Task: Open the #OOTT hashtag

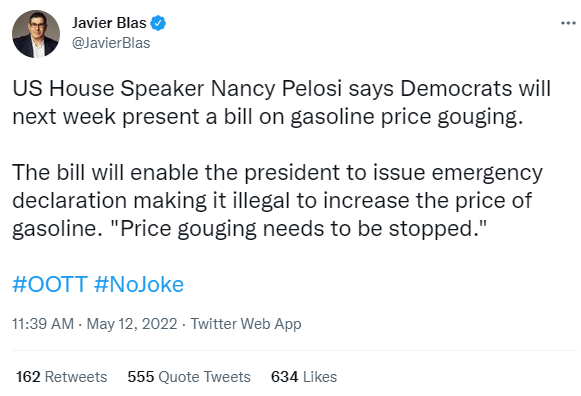Action: (x=50, y=284)
